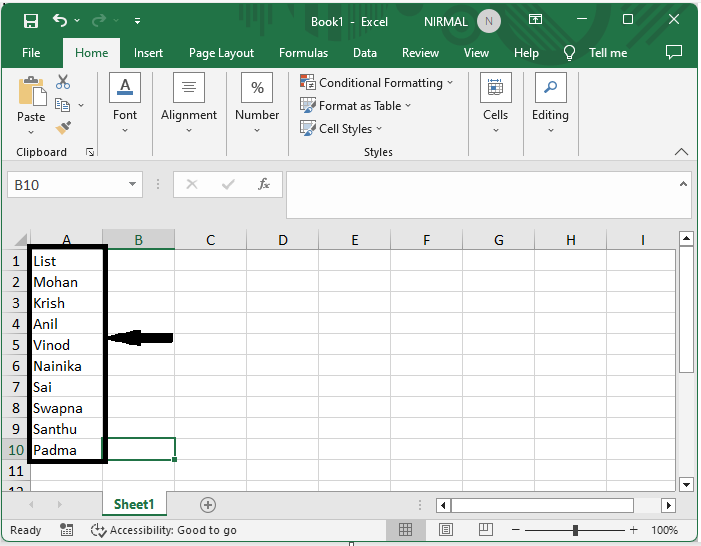Click cell containing Krish
The image size is (701, 546).
[x=67, y=303]
